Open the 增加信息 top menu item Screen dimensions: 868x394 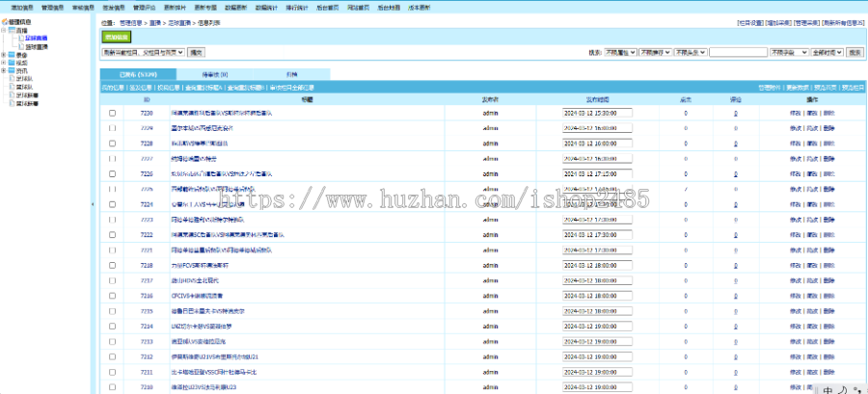tap(21, 8)
